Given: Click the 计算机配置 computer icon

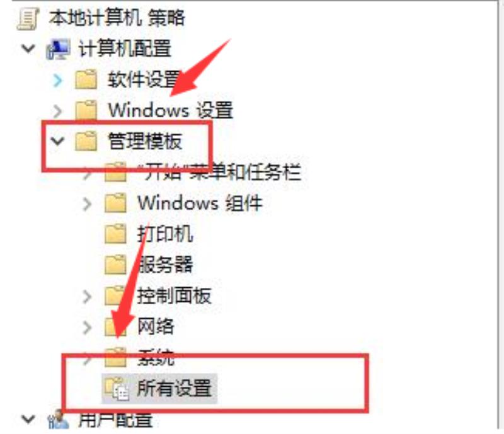Looking at the screenshot, I should coord(58,49).
